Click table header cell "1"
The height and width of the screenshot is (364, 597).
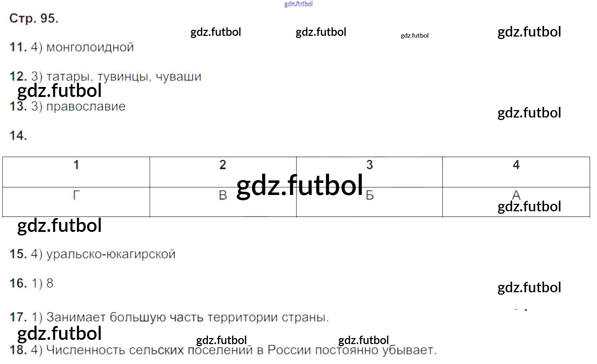(76, 165)
